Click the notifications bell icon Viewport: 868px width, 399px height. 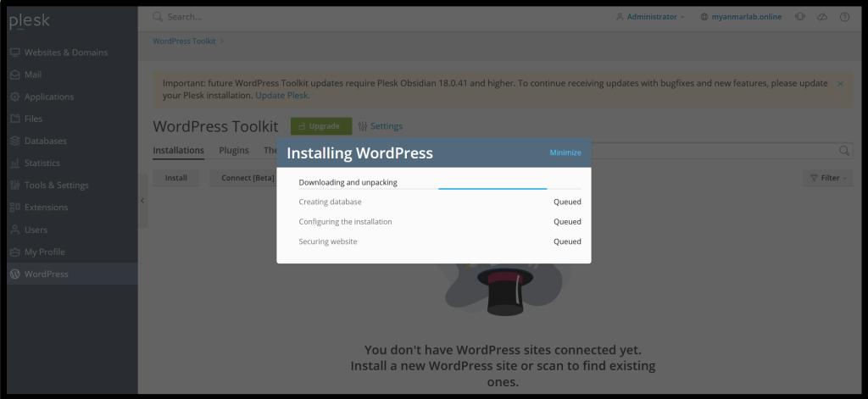pyautogui.click(x=800, y=17)
